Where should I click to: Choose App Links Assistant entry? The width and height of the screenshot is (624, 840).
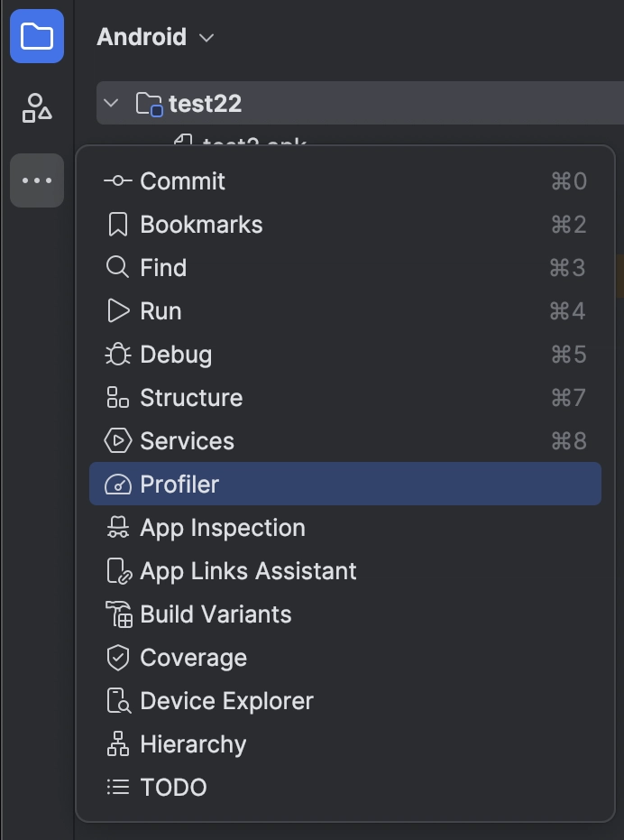[345, 571]
